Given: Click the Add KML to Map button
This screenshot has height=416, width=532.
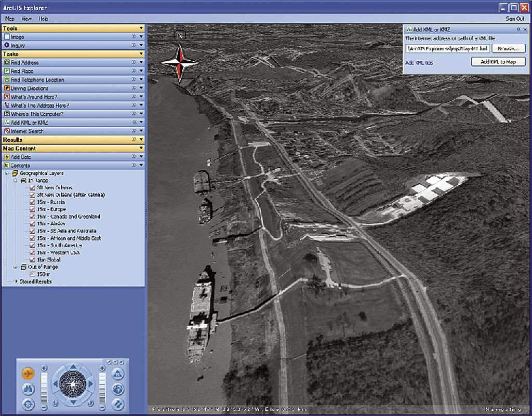Looking at the screenshot, I should click(x=498, y=62).
